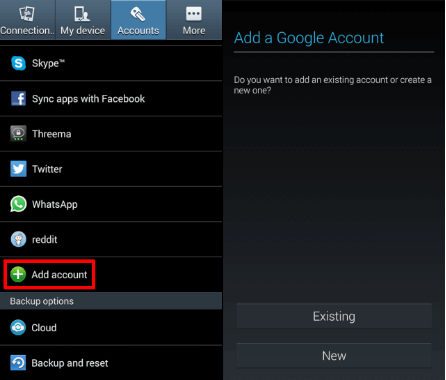Open Backup and reset text
Image resolution: width=446 pixels, height=380 pixels.
pyautogui.click(x=70, y=363)
